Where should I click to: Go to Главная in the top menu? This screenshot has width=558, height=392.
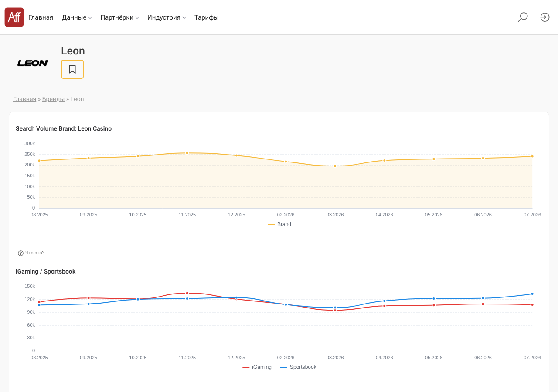(x=41, y=17)
